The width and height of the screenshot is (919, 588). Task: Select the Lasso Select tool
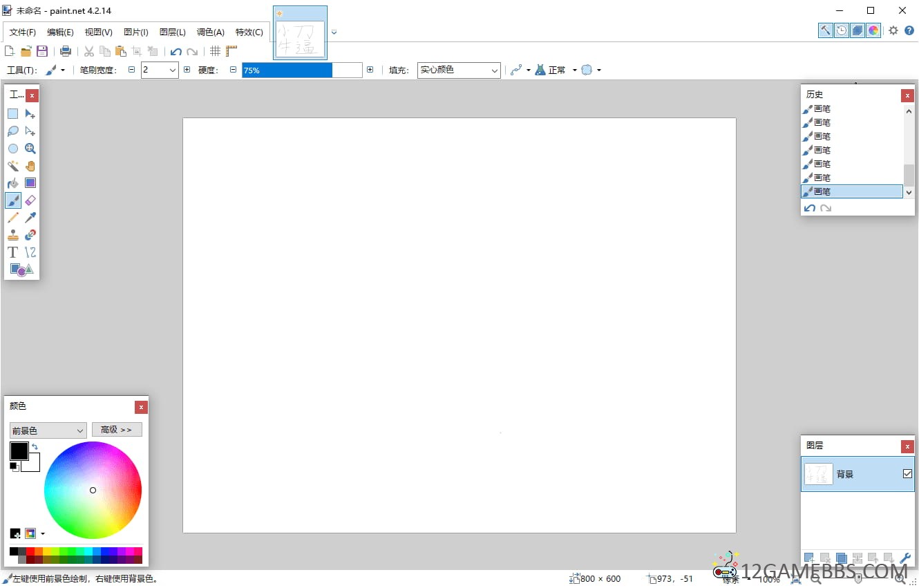[x=13, y=131]
